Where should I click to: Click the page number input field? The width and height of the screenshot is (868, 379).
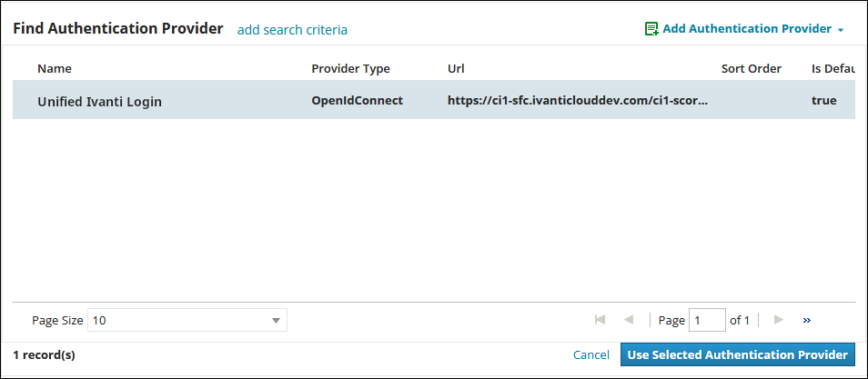[707, 320]
